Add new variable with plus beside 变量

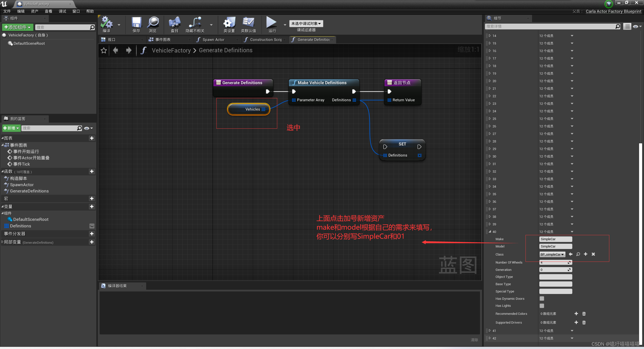[x=92, y=207]
